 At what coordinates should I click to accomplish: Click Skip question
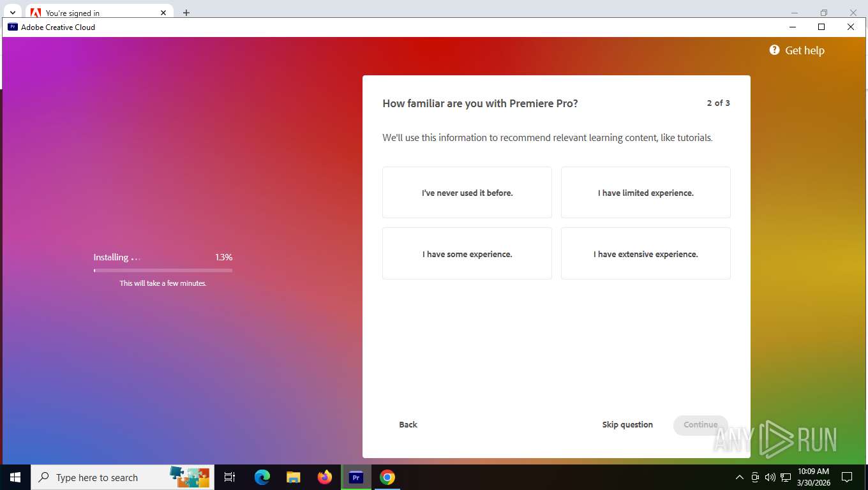point(627,425)
